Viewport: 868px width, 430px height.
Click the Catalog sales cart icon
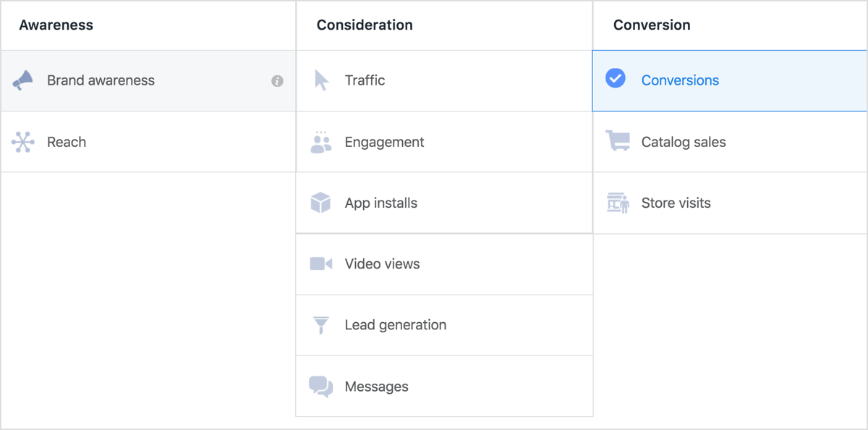click(618, 141)
